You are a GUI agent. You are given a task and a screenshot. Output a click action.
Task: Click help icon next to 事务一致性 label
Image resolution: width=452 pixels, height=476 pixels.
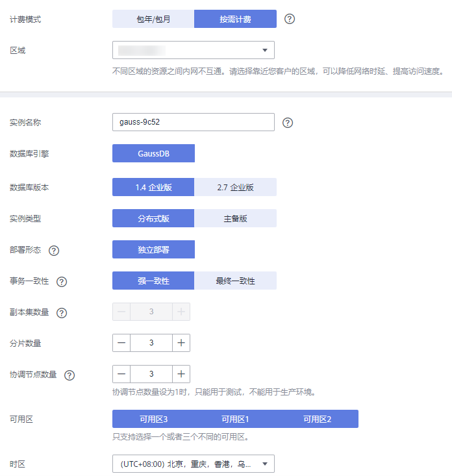point(62,281)
